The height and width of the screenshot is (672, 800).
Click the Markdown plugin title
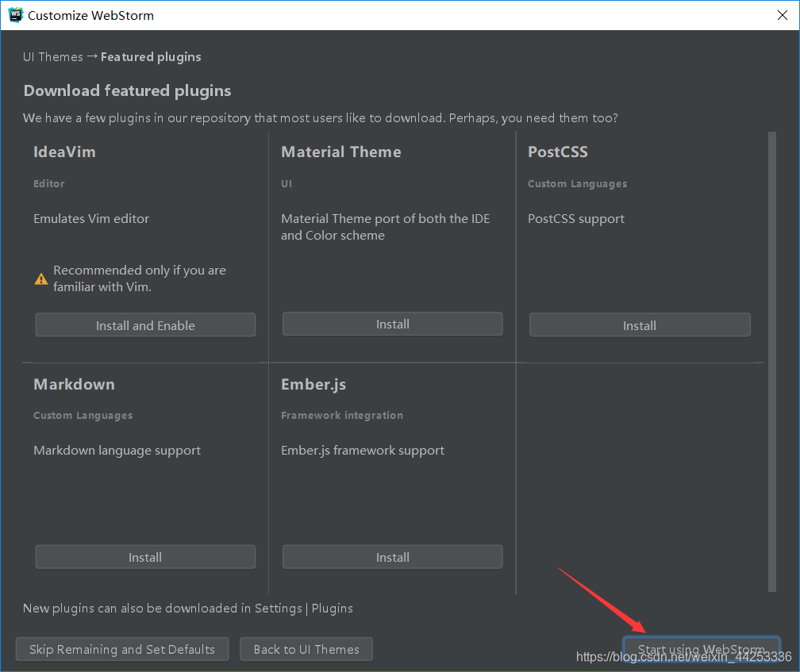pos(75,384)
